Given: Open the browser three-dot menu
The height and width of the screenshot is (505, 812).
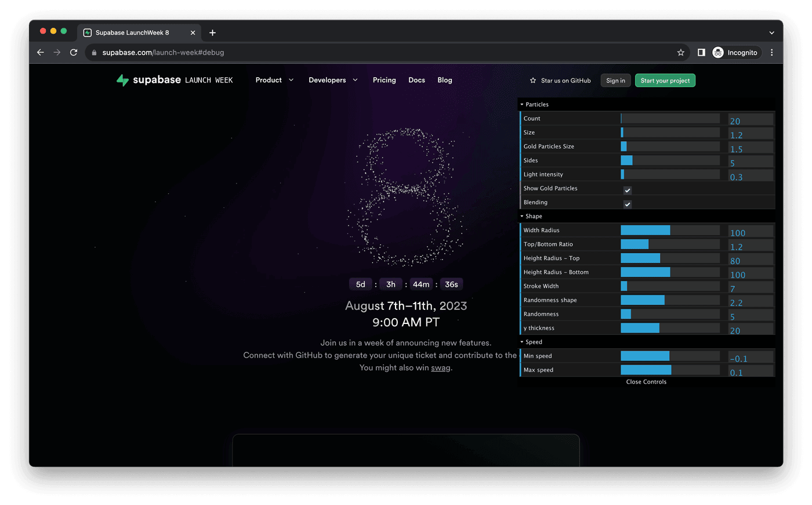Looking at the screenshot, I should coord(771,52).
